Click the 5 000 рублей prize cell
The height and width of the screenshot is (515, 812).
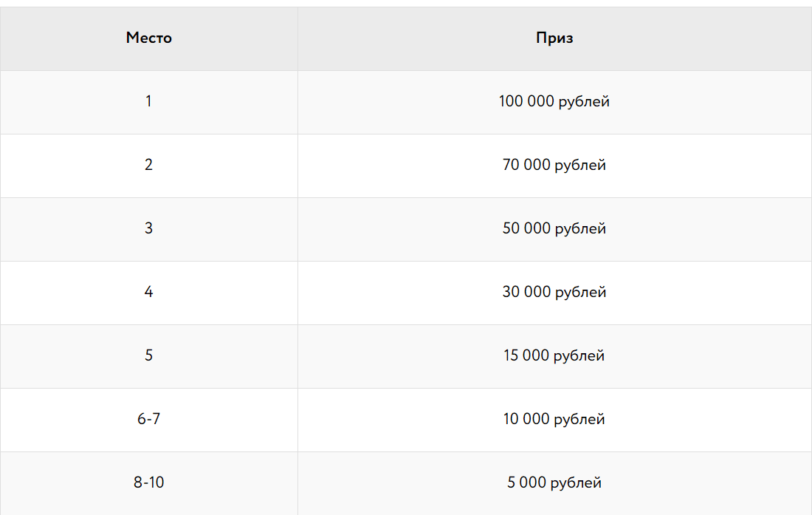(x=554, y=483)
